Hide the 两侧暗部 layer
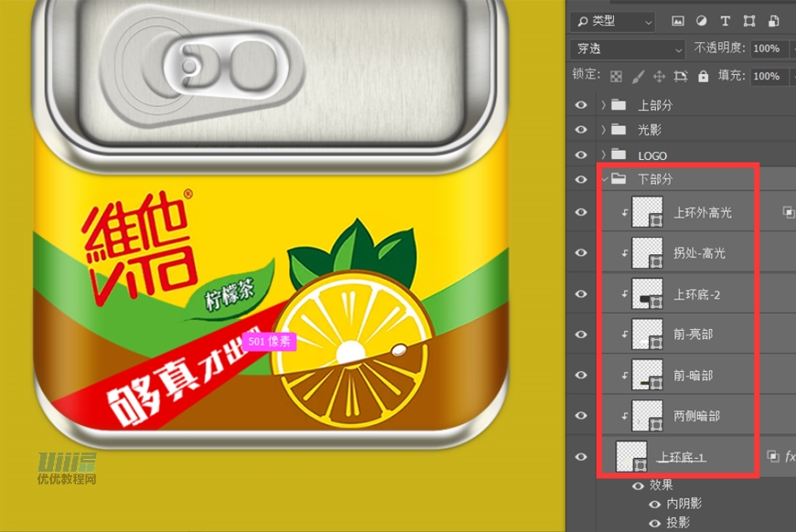Screen dimensions: 796x532 tap(581, 416)
